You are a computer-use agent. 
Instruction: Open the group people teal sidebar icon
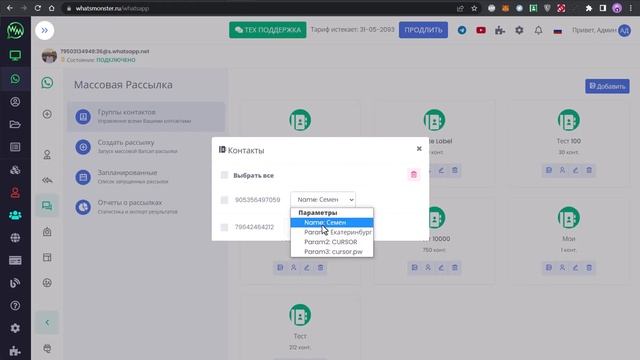[15, 215]
